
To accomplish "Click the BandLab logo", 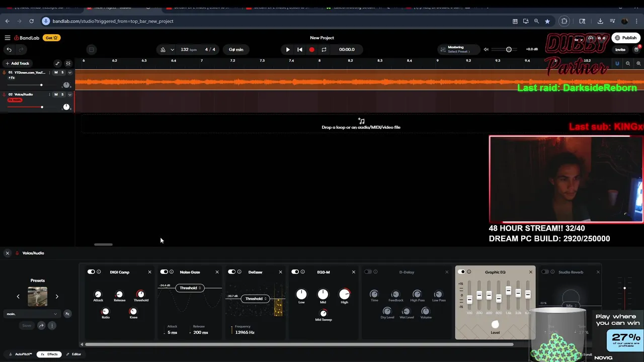I will (x=27, y=38).
